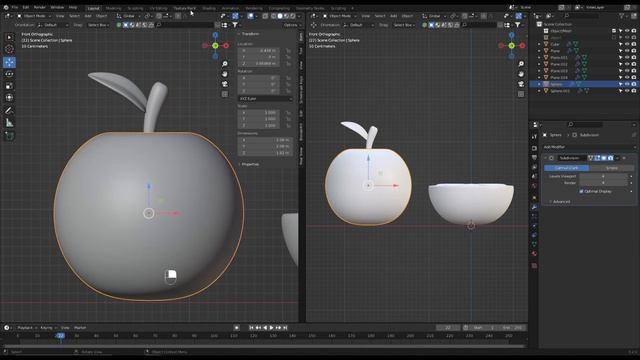This screenshot has width=640, height=360.
Task: Select the Select Box tool in left toolbar
Action: 9,38
